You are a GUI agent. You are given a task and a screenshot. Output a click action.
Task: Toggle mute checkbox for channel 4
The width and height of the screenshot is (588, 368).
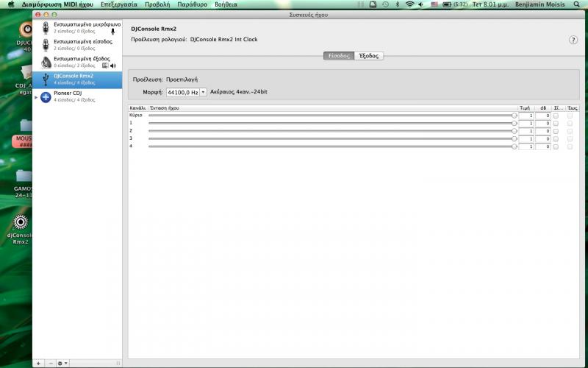[x=556, y=146]
